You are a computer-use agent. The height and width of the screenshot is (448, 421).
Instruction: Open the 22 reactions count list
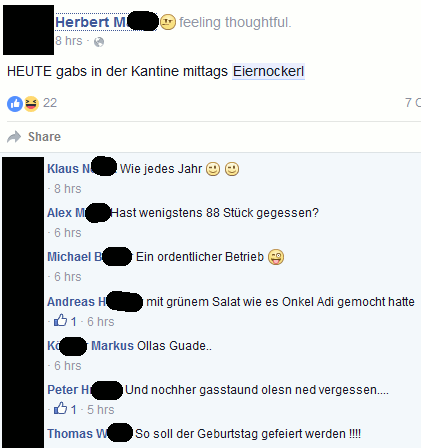point(50,103)
